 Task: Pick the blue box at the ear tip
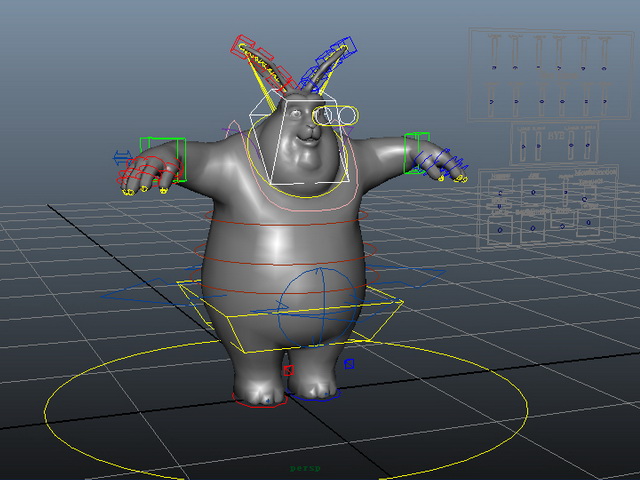point(345,46)
